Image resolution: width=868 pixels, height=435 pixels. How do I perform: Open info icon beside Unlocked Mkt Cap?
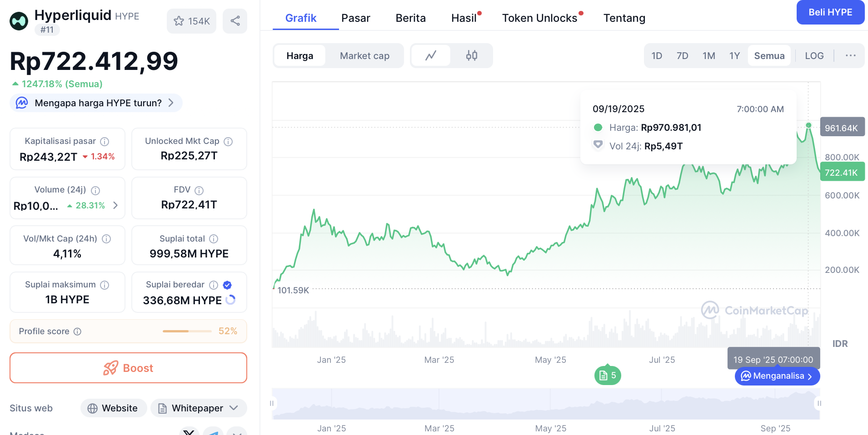pos(228,142)
